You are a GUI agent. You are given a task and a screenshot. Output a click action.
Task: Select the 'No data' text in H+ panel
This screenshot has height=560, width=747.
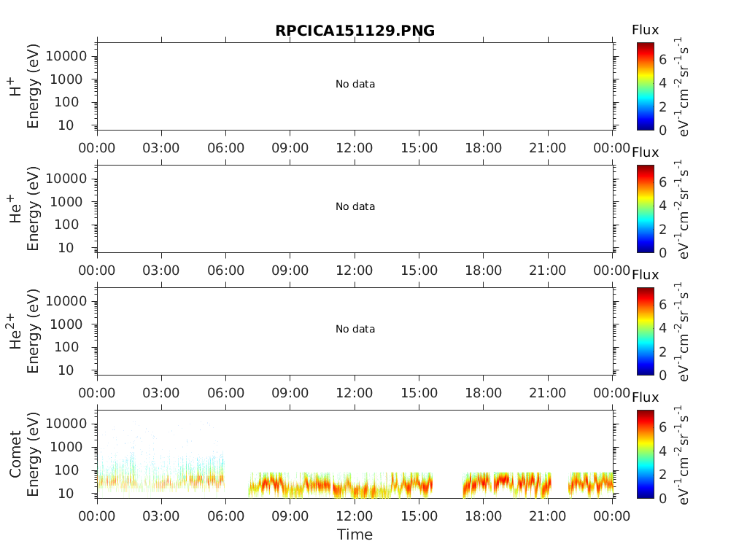coord(355,85)
